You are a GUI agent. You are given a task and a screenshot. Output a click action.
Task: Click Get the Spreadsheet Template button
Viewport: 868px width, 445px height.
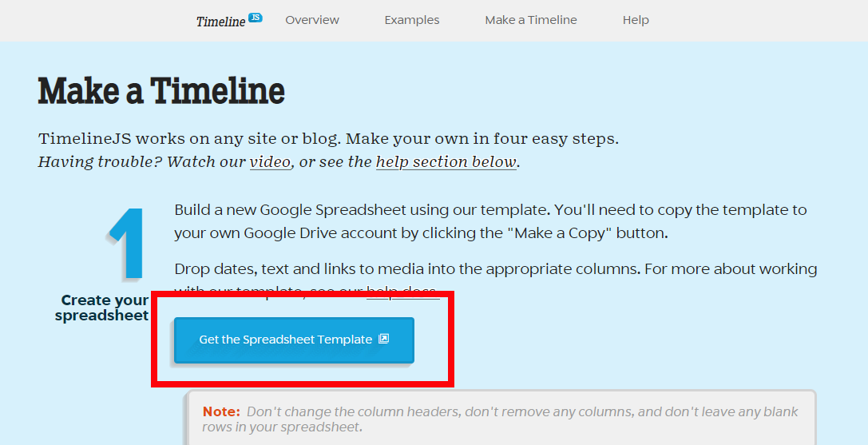click(294, 340)
